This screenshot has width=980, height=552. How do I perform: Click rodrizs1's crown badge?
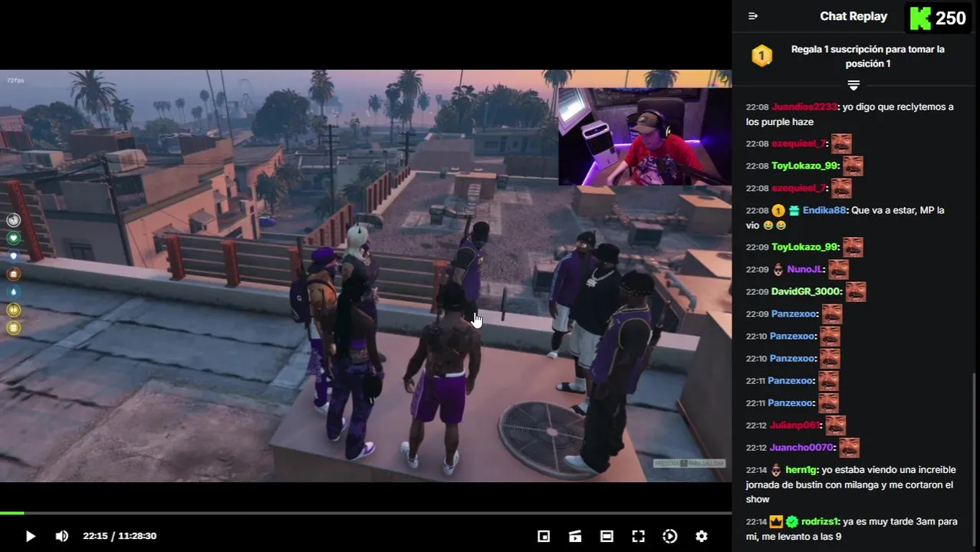point(776,521)
